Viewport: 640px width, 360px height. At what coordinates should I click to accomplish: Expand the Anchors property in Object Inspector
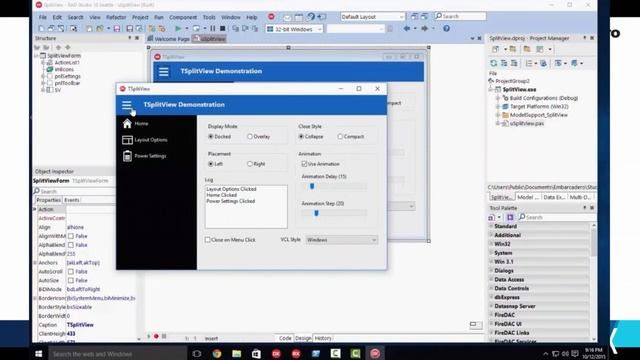pos(35,262)
